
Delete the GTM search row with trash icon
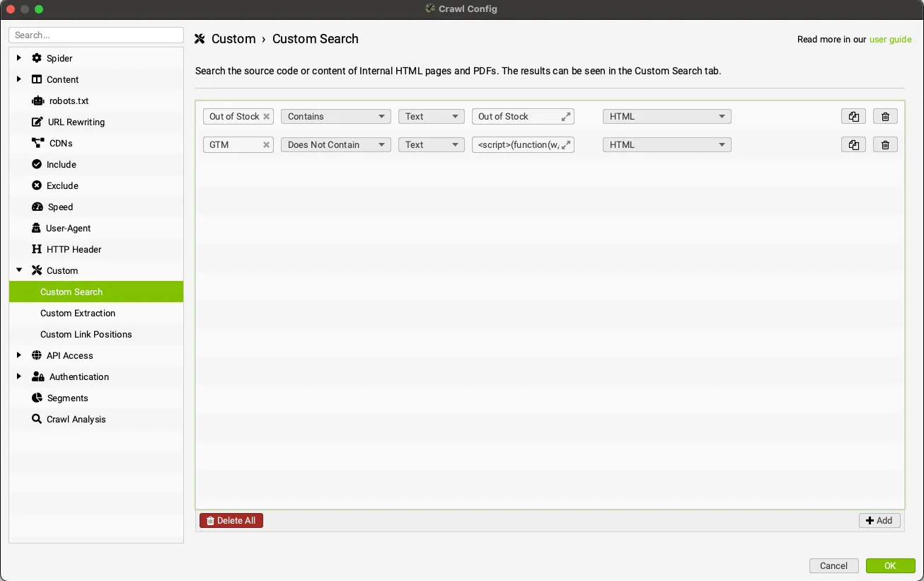point(885,144)
